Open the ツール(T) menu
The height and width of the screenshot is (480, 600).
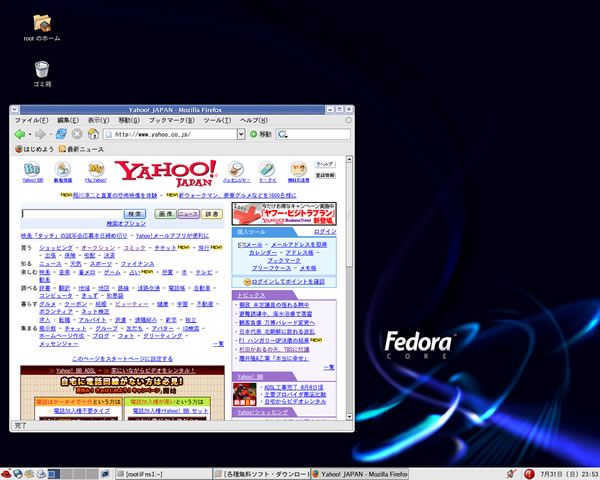tap(217, 120)
